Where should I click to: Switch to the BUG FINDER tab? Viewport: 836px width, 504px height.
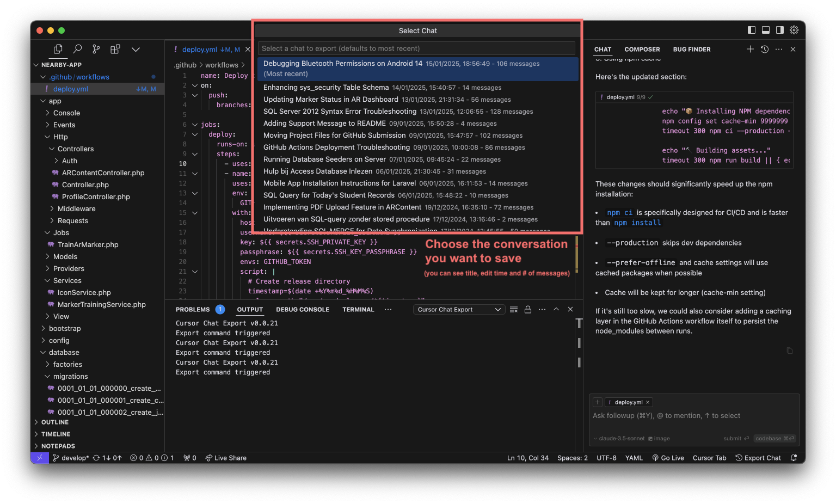point(692,50)
